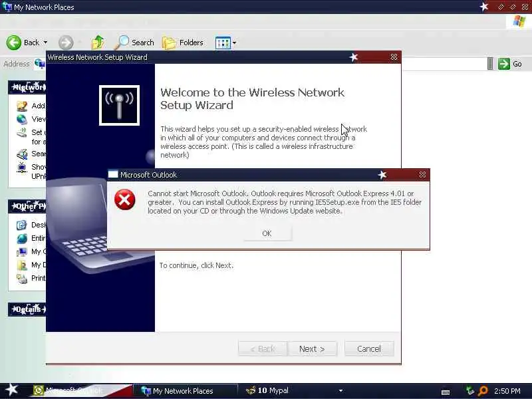Open the Back history dropdown arrow

coord(45,43)
